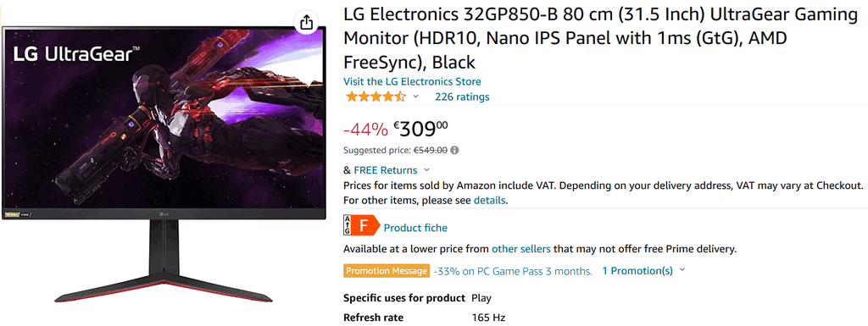Open the FREE Returns link
The width and height of the screenshot is (868, 326).
click(386, 169)
